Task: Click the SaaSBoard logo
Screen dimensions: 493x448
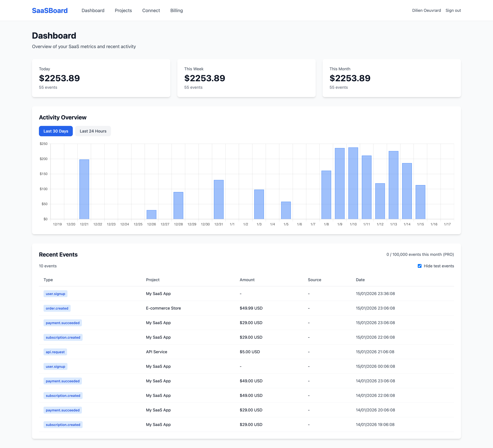Action: [50, 10]
